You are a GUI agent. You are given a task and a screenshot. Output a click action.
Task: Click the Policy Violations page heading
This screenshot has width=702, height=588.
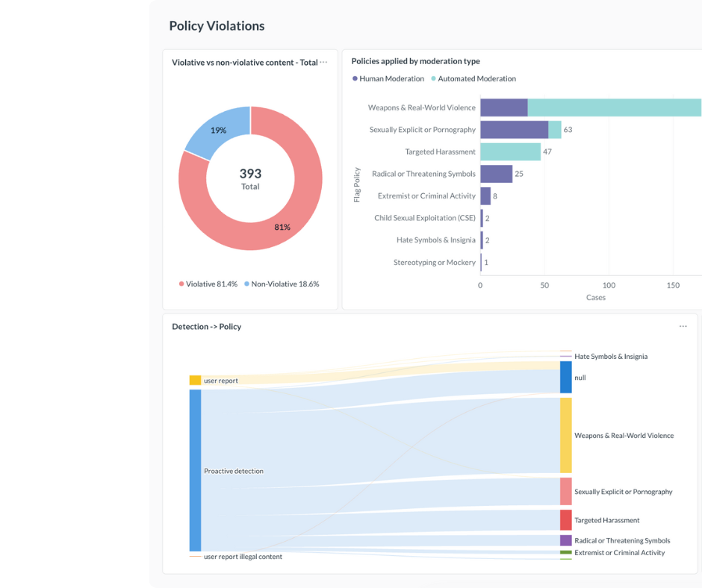coord(217,26)
